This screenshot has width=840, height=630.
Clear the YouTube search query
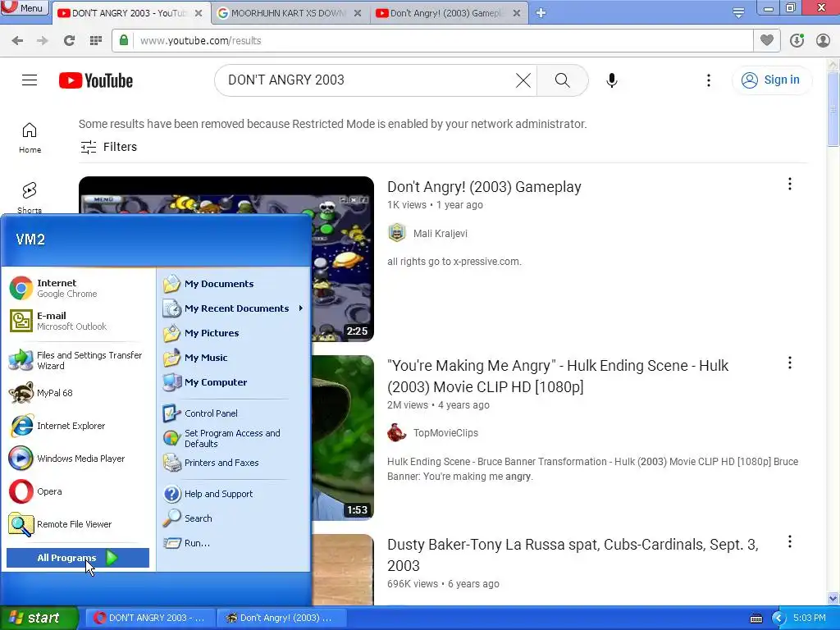click(523, 80)
